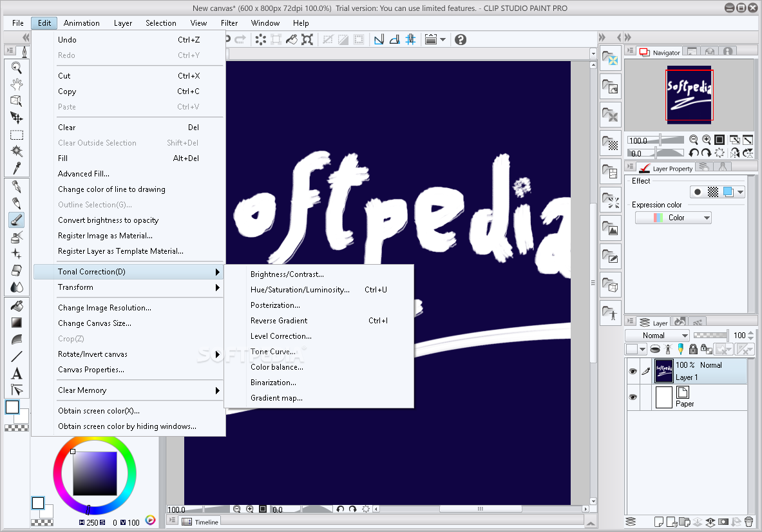The height and width of the screenshot is (532, 762).
Task: Select the Text tool
Action: click(17, 373)
